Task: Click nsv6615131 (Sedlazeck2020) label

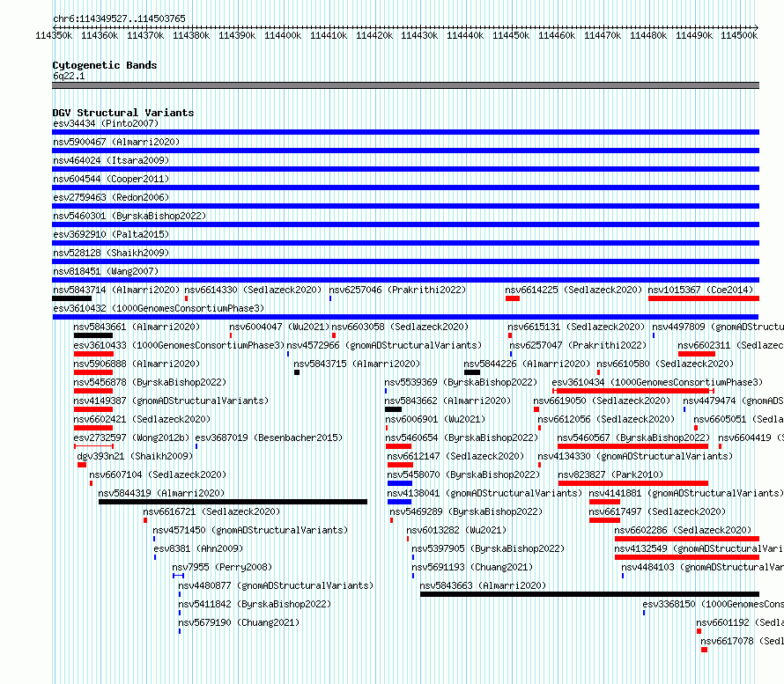Action: pos(576,327)
